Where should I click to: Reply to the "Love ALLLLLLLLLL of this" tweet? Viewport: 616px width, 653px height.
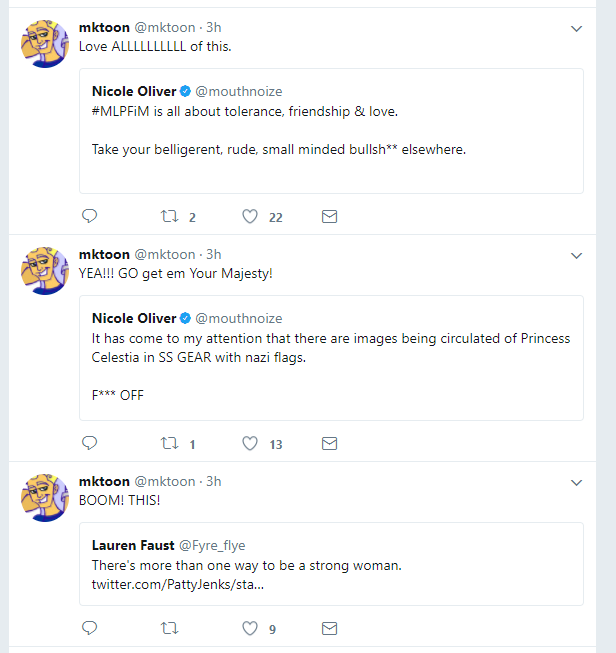coord(89,216)
